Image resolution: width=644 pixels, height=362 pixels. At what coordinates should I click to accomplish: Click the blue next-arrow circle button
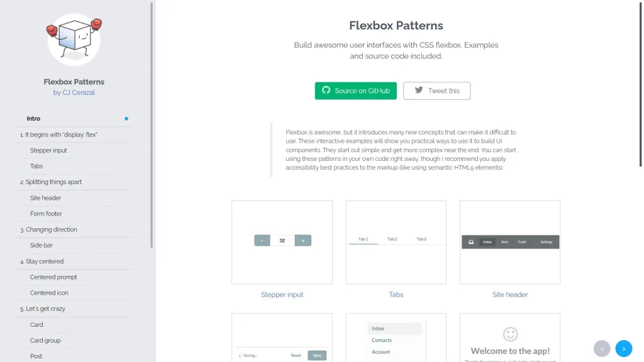[624, 348]
